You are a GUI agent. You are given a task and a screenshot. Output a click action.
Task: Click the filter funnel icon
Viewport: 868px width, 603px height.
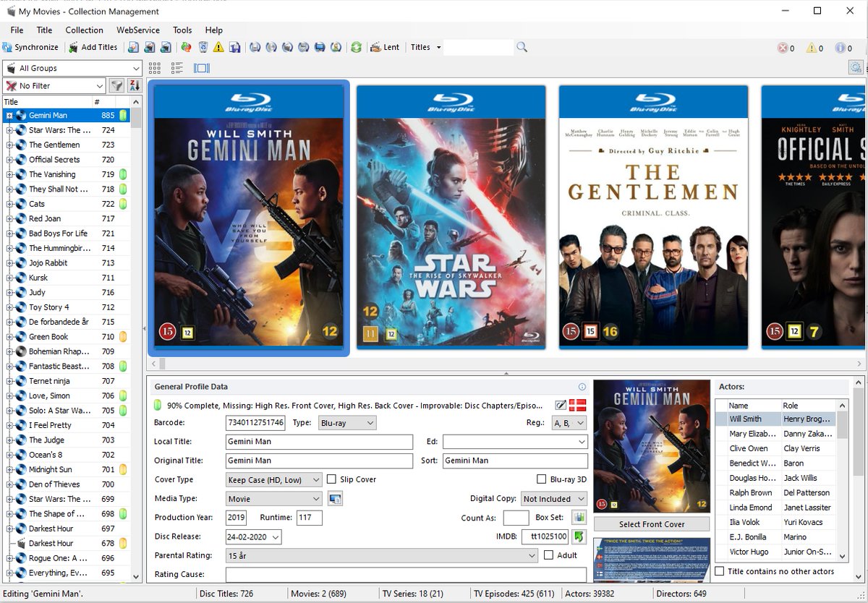point(116,85)
